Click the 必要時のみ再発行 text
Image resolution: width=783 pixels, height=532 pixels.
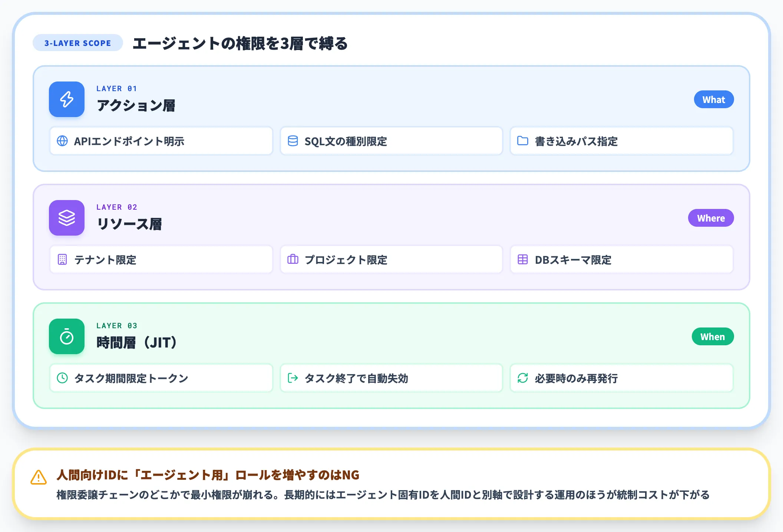pyautogui.click(x=576, y=378)
